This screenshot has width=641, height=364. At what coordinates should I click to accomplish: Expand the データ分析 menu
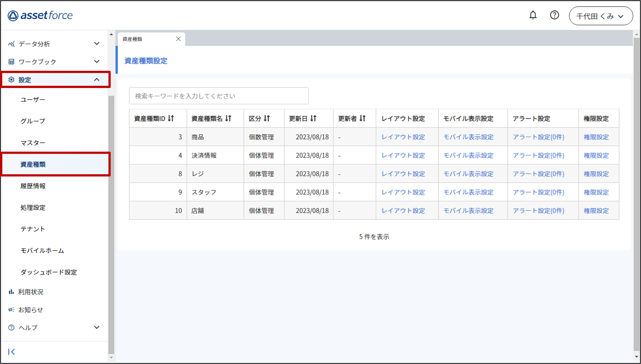pos(97,44)
